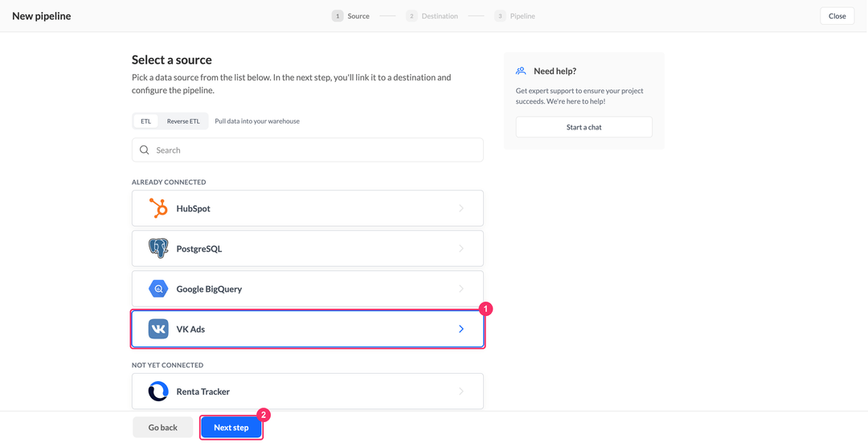Click the Google BigQuery hexagon icon

coord(158,289)
